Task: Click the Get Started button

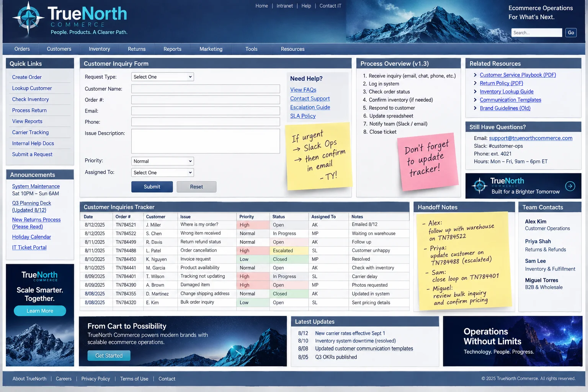Action: click(109, 356)
